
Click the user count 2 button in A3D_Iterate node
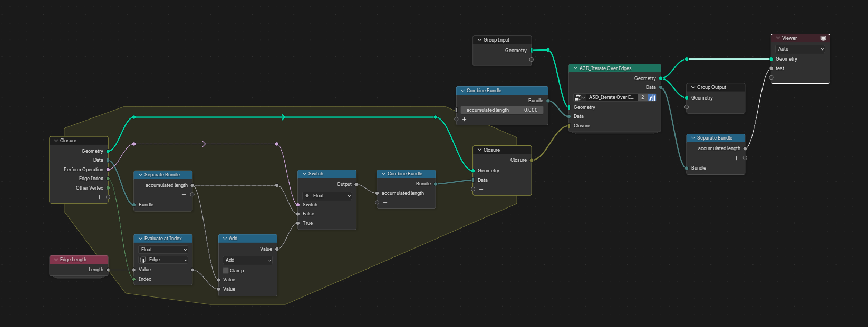coord(643,97)
